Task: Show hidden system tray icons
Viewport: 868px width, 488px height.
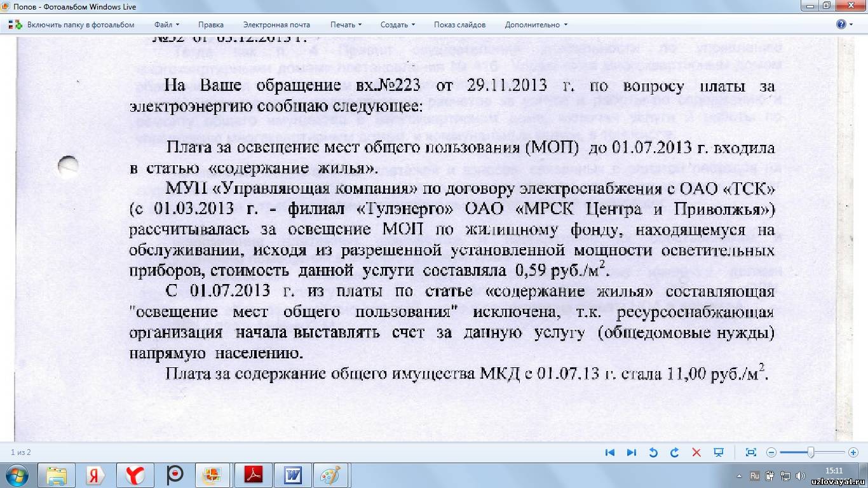Action: click(x=740, y=475)
